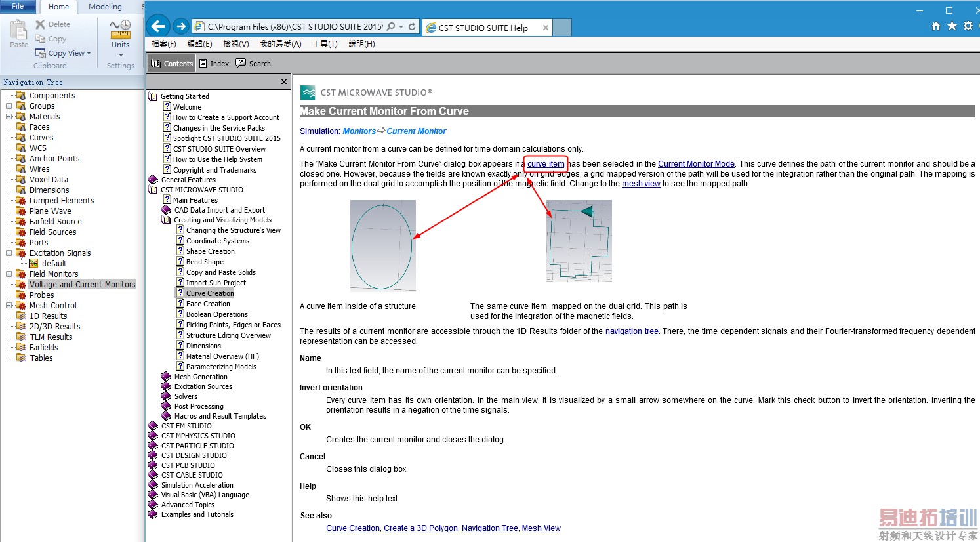Screen dimensions: 980x542
Task: Switch to the help Search tab
Action: pos(253,64)
